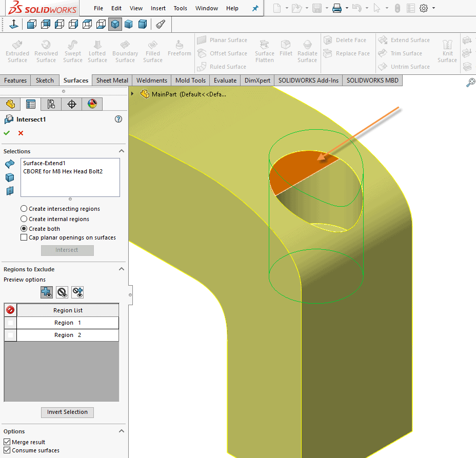Viewport: 476px width, 458px height.
Task: Open the DimXpertManager crosshair tab
Action: point(72,104)
